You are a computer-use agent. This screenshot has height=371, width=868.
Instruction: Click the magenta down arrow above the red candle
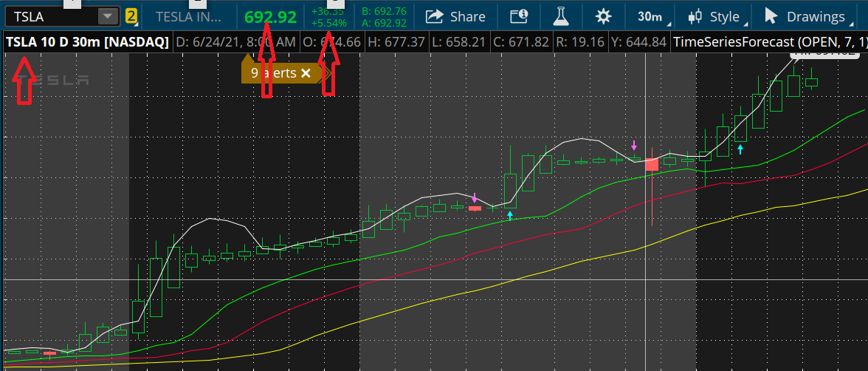pyautogui.click(x=633, y=144)
